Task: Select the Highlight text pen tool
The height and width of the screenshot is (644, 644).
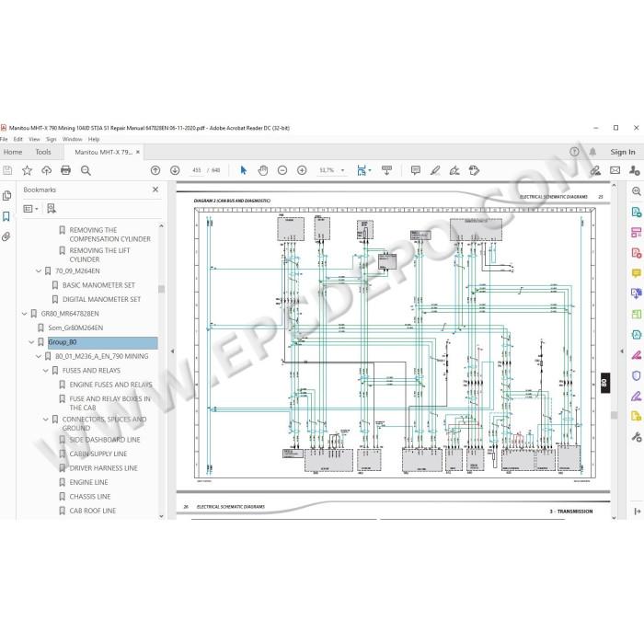Action: tap(435, 170)
